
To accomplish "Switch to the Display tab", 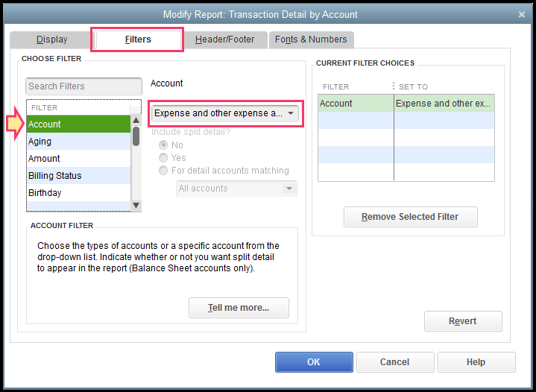I will [x=51, y=39].
